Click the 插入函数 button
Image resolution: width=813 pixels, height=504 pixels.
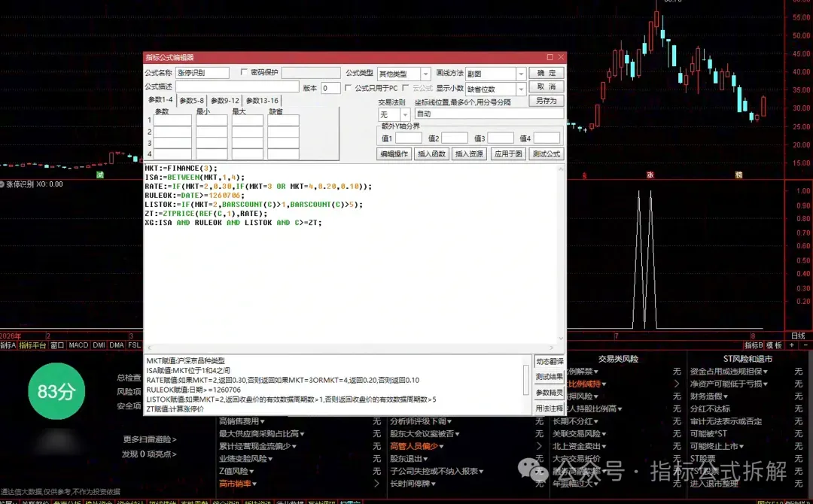click(x=431, y=154)
